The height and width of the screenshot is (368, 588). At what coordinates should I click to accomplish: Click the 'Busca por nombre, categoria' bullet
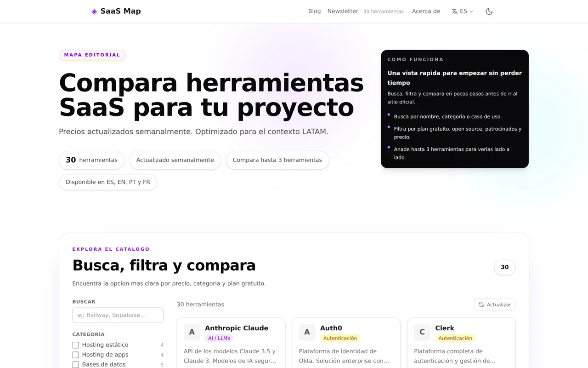pos(448,117)
